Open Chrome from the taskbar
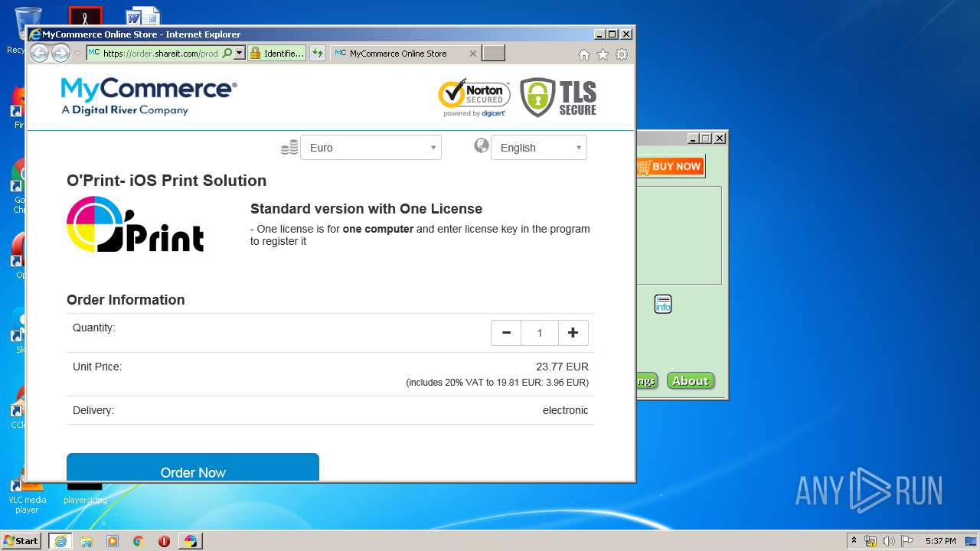Screen dimensions: 980x551 pyautogui.click(x=139, y=541)
